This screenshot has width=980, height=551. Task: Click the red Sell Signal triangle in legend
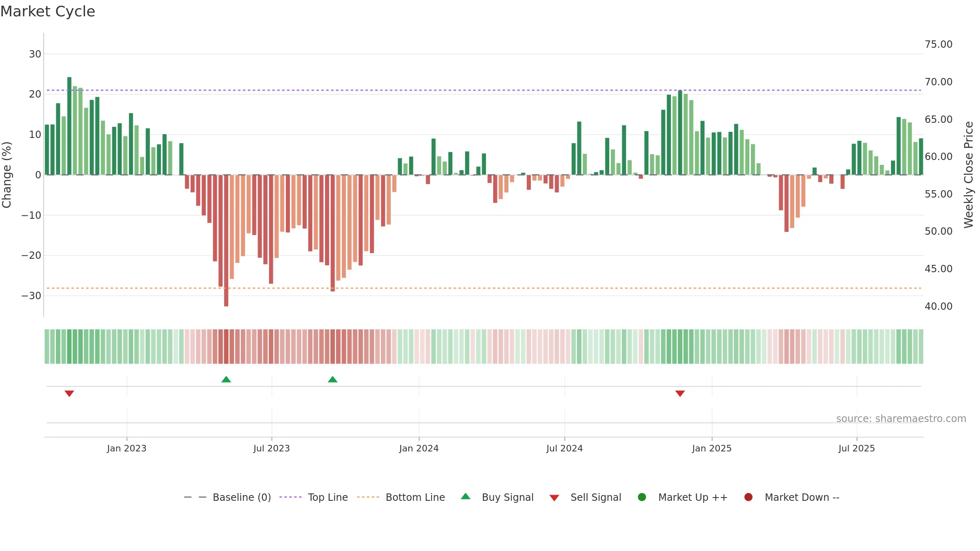pyautogui.click(x=554, y=498)
